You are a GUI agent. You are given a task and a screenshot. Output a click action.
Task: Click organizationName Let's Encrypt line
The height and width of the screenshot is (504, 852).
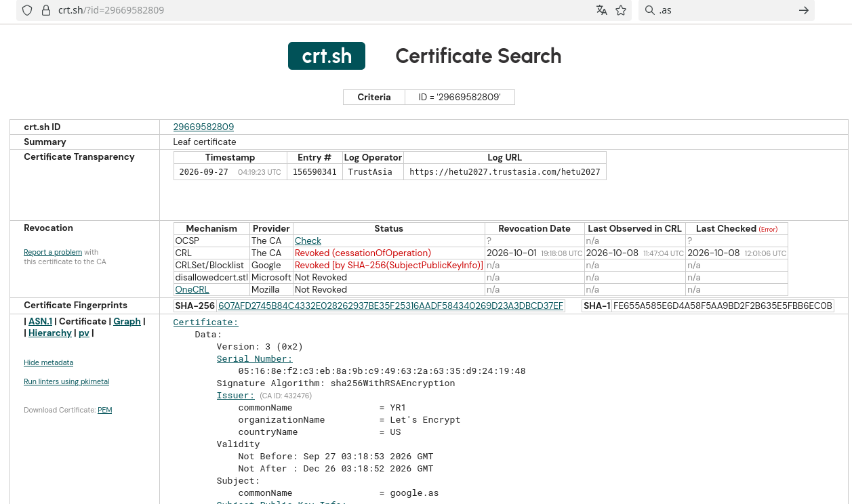point(350,420)
